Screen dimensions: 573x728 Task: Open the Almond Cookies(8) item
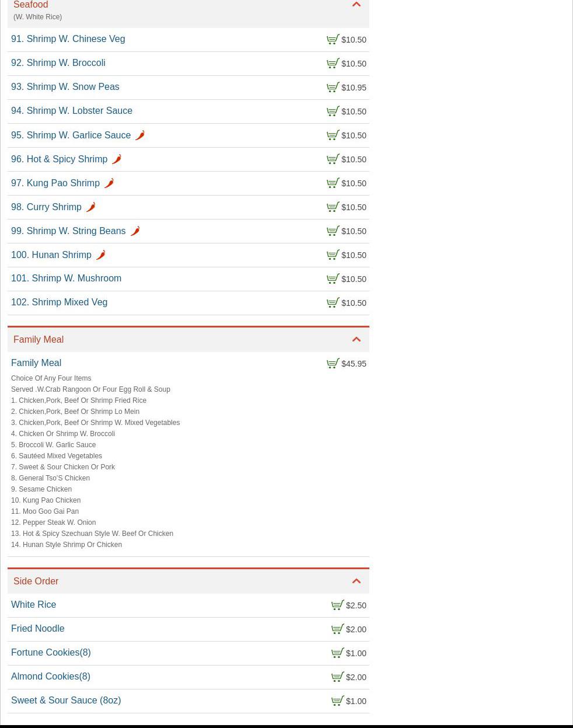pyautogui.click(x=51, y=677)
